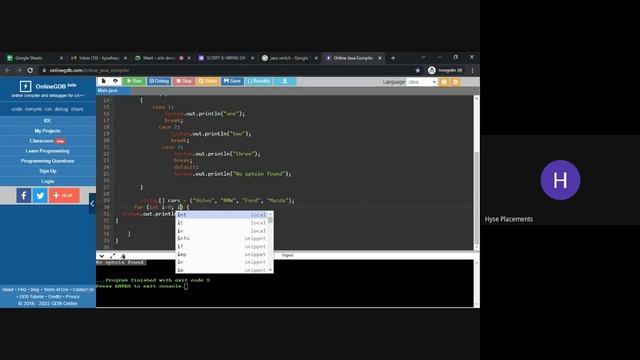This screenshot has height=360, width=640.
Task: Run the program with the green Run button
Action: point(134,81)
